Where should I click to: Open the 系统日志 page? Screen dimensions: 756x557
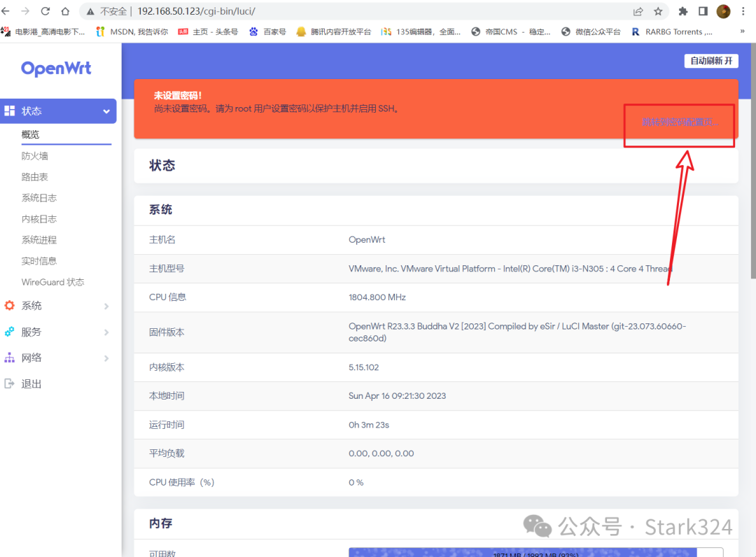click(x=39, y=197)
